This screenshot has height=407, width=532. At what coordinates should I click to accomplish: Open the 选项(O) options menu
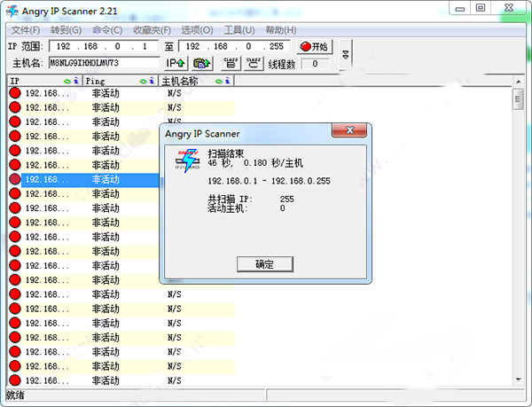coord(195,29)
